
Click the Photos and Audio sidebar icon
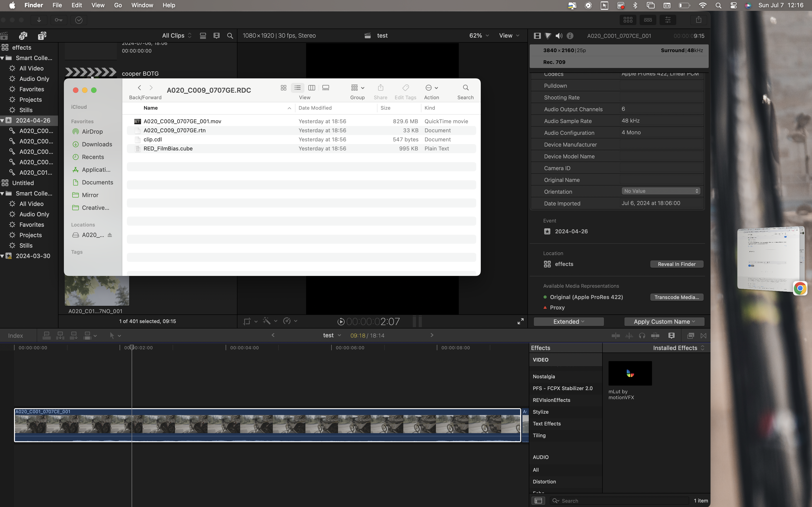pyautogui.click(x=23, y=36)
